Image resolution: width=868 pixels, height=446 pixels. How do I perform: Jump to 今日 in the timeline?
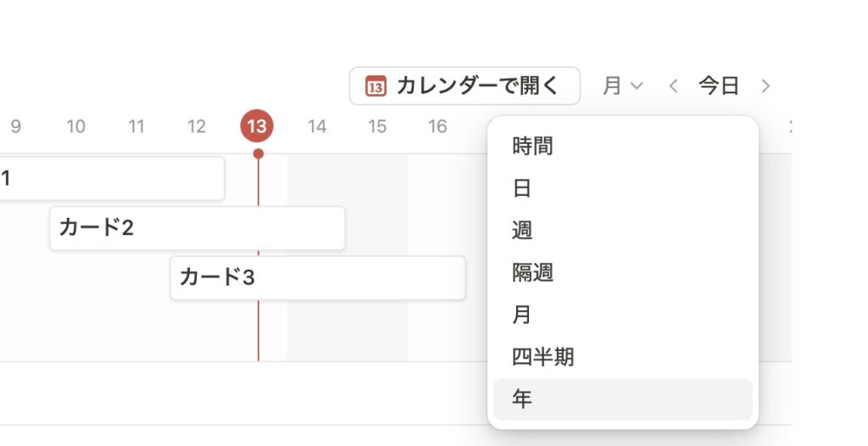(x=719, y=86)
